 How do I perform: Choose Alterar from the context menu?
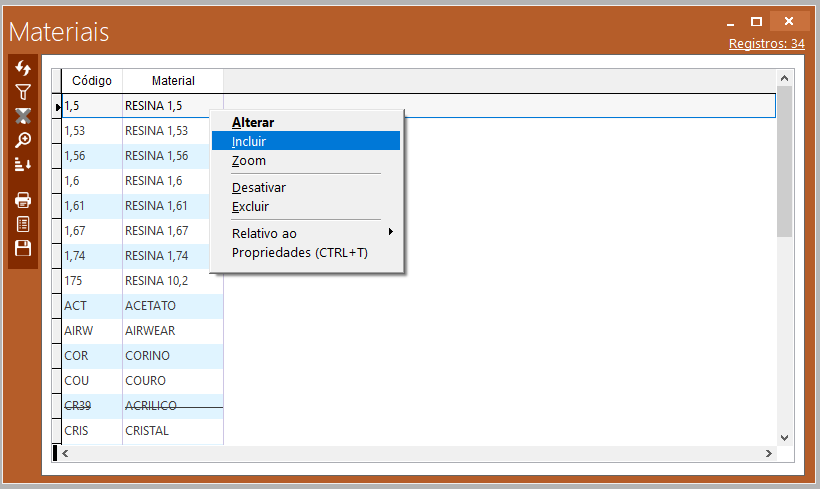tap(252, 122)
